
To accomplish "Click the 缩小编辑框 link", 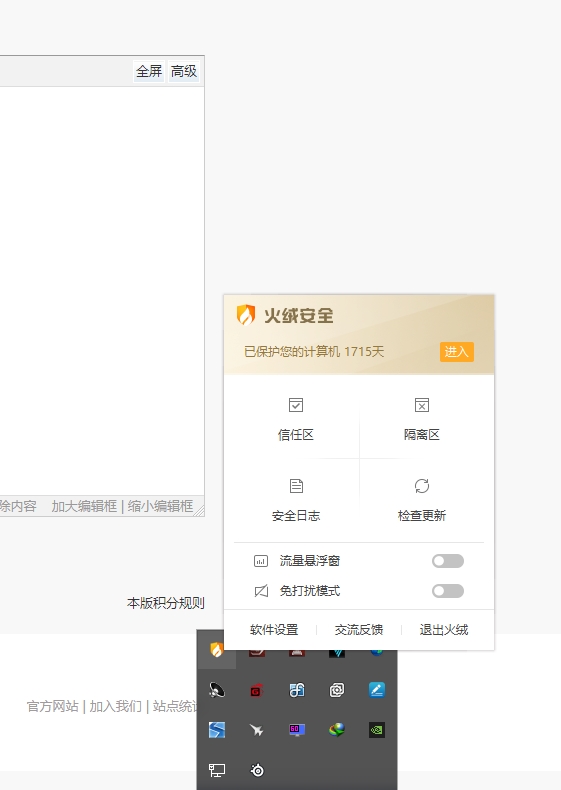I will 160,506.
